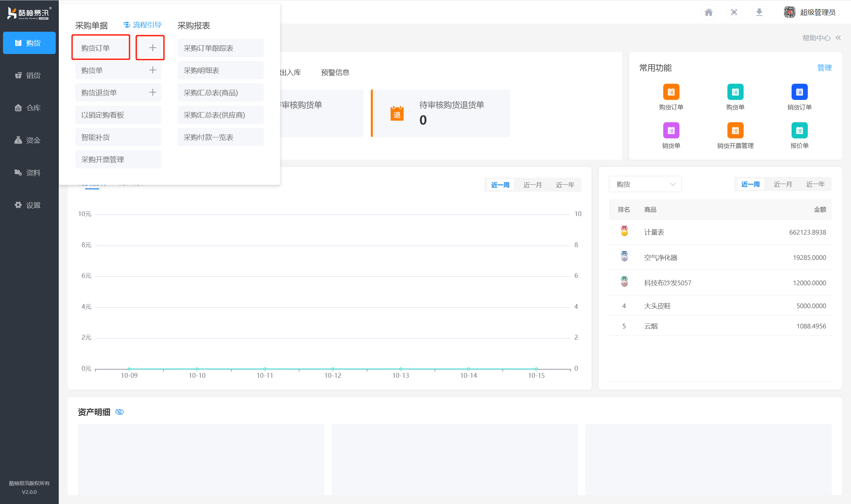
Task: Select 近一年 in the product ranking range
Action: pos(815,184)
